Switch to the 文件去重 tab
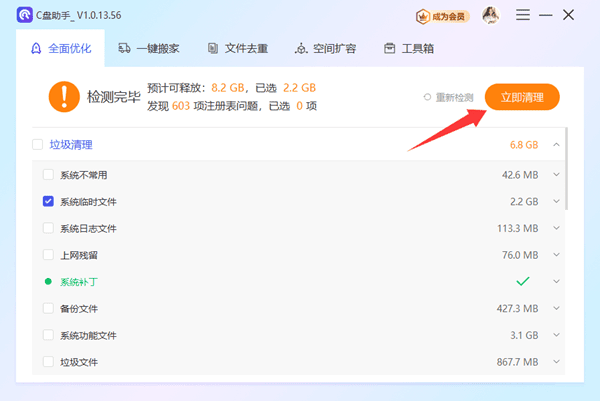The width and height of the screenshot is (600, 401). click(236, 48)
